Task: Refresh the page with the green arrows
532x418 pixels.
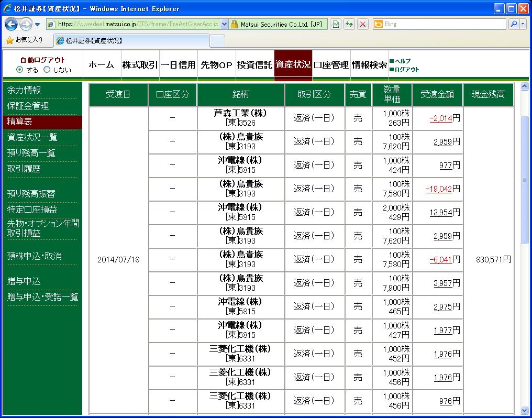Action: [x=349, y=24]
